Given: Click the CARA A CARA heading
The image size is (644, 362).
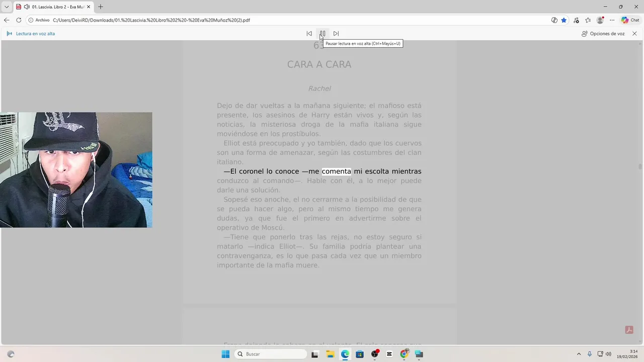Looking at the screenshot, I should pos(319,64).
